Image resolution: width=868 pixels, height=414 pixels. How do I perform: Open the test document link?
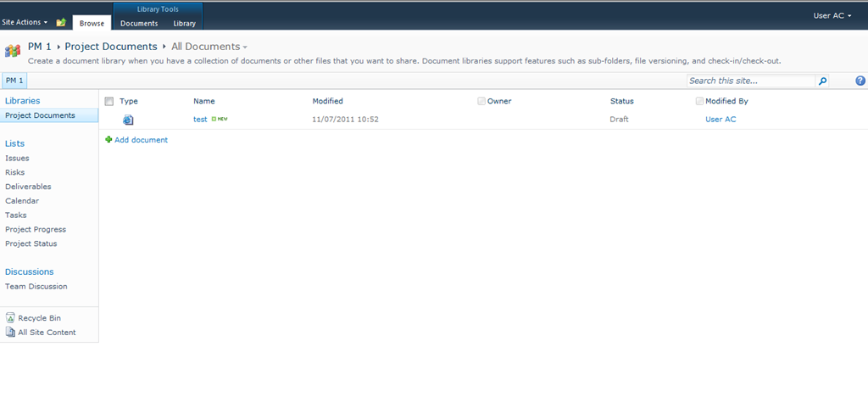[x=200, y=120]
